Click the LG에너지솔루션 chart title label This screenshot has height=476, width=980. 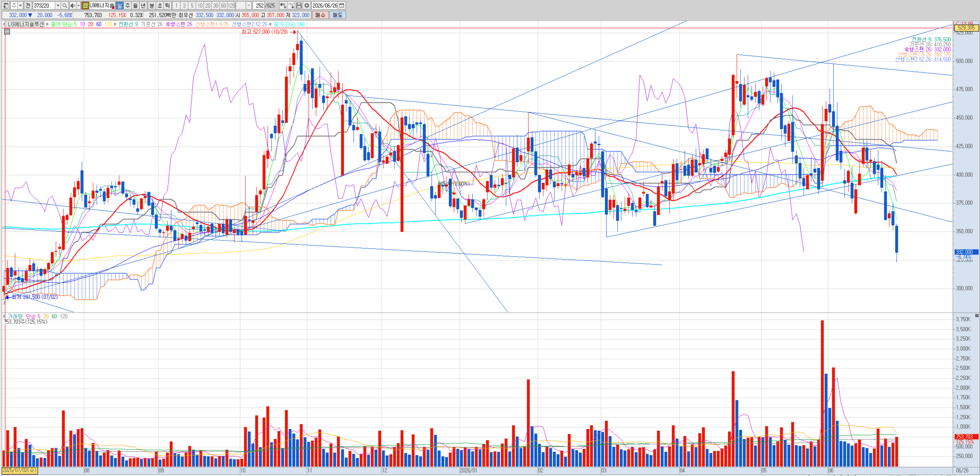click(26, 24)
